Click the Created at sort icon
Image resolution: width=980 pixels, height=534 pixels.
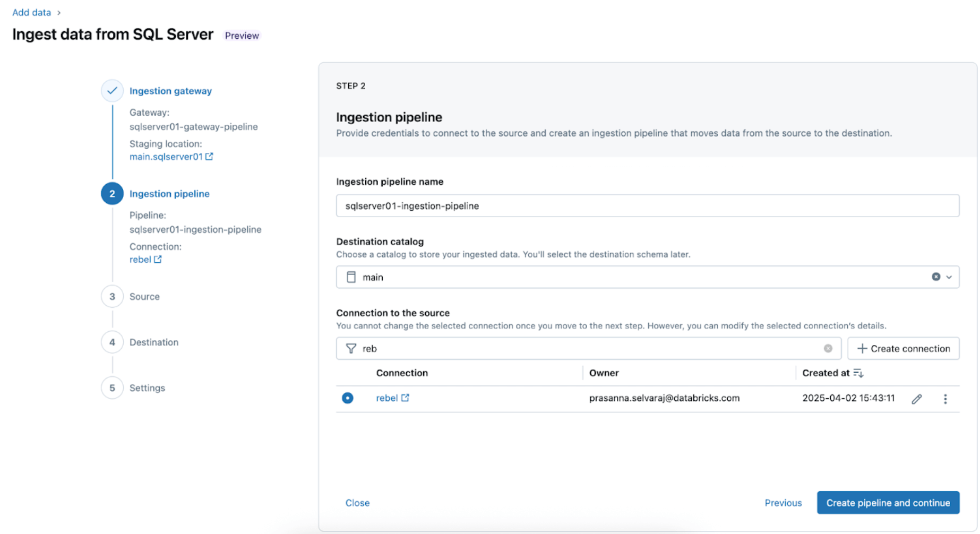pos(858,373)
